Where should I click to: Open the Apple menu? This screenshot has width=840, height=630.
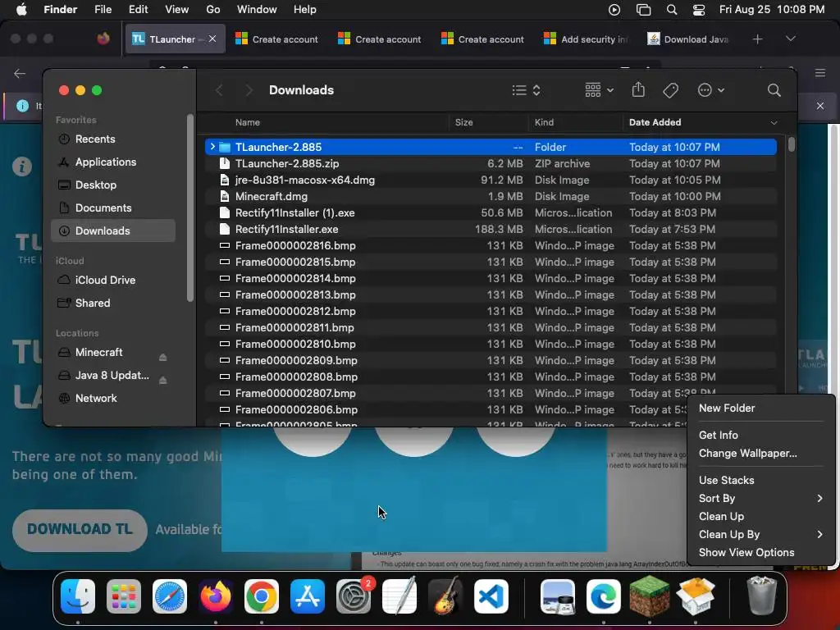tap(21, 9)
